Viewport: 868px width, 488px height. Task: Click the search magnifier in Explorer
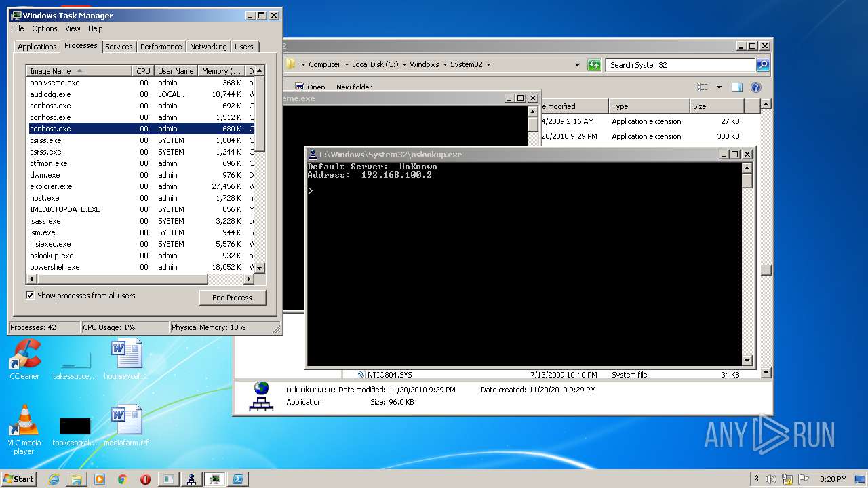[x=763, y=65]
